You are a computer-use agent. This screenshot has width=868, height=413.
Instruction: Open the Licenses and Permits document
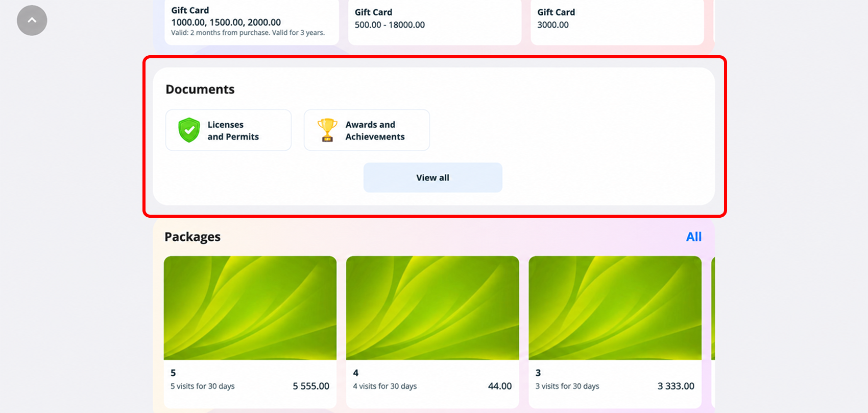click(228, 130)
